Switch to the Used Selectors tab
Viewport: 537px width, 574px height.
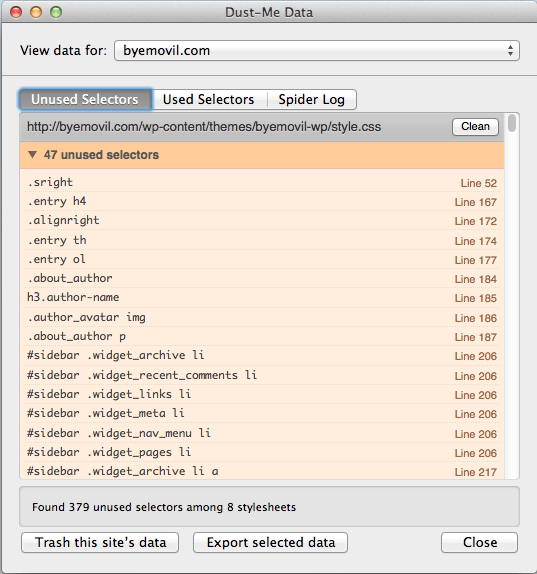(x=209, y=99)
